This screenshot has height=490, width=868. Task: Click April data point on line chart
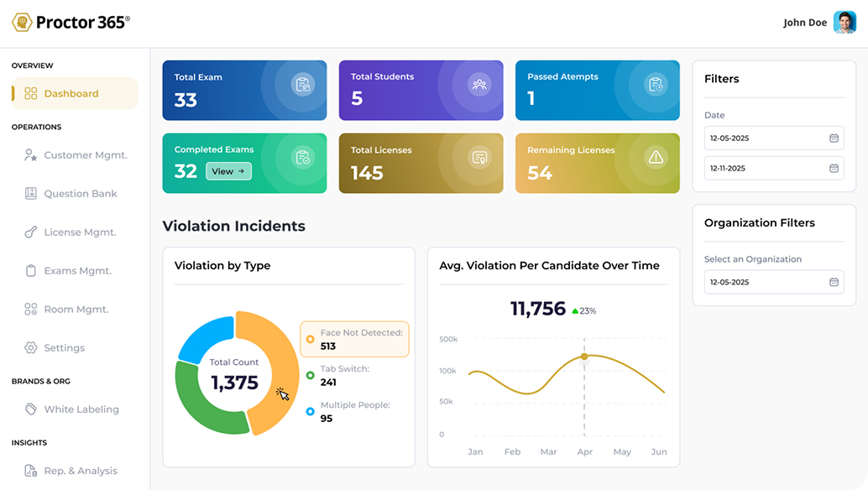point(584,357)
